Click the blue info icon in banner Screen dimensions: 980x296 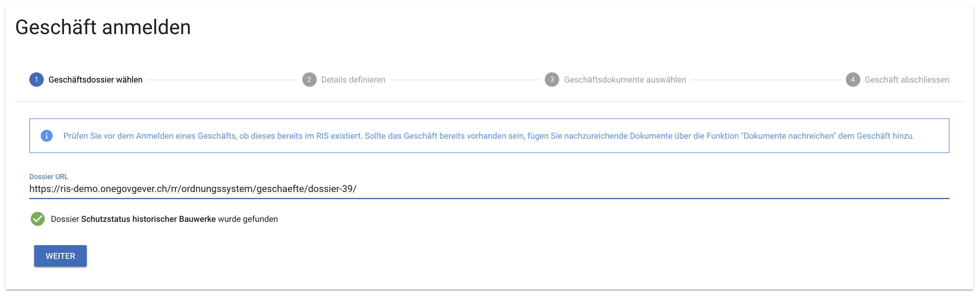(x=46, y=136)
